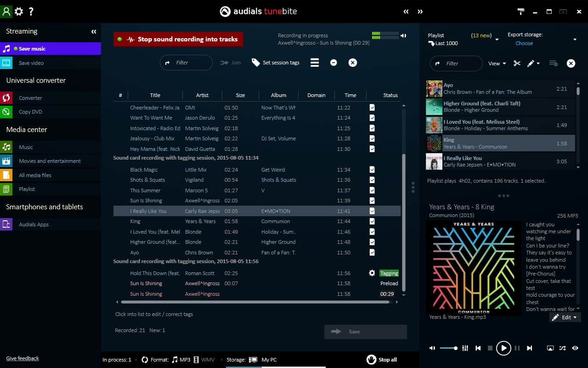Viewport: 588px width, 368px height.
Task: Open the Converter section in sidebar
Action: (30, 98)
